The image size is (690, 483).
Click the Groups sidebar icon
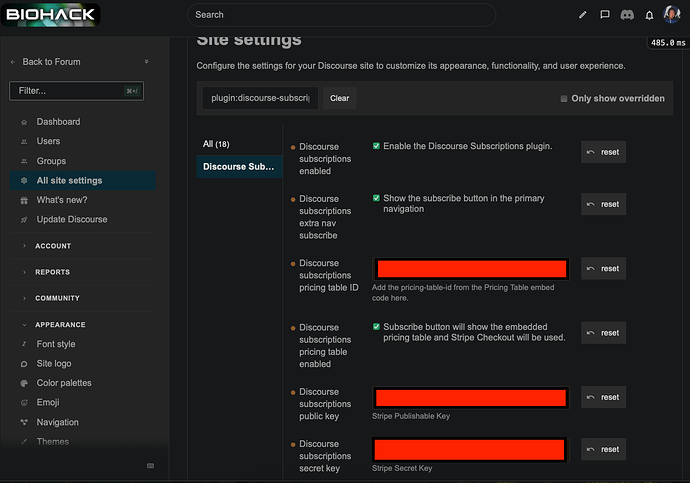24,161
